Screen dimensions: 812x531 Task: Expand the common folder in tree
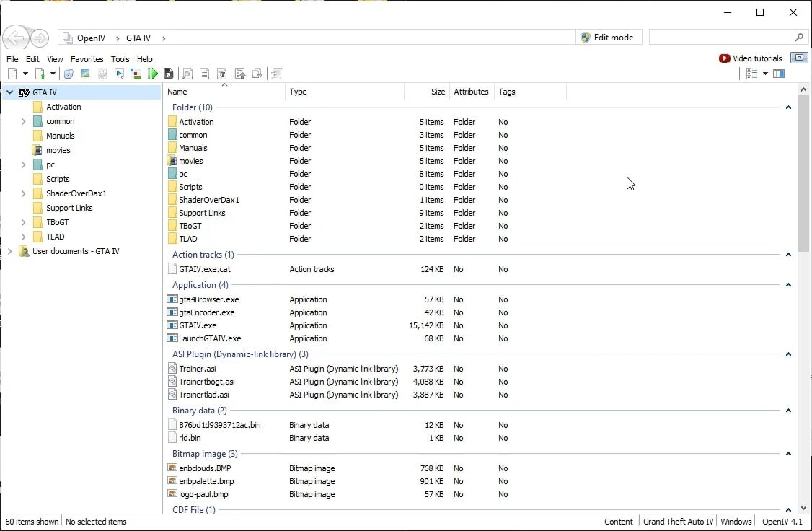click(23, 121)
